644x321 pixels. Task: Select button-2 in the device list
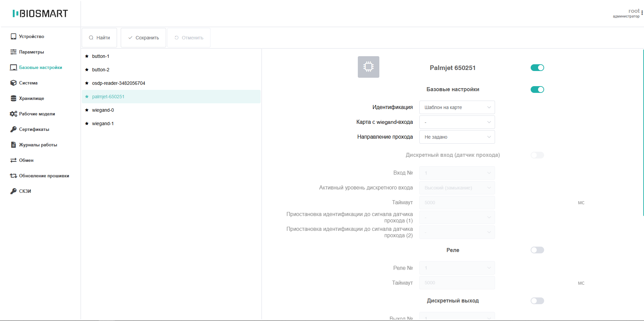tap(171, 70)
